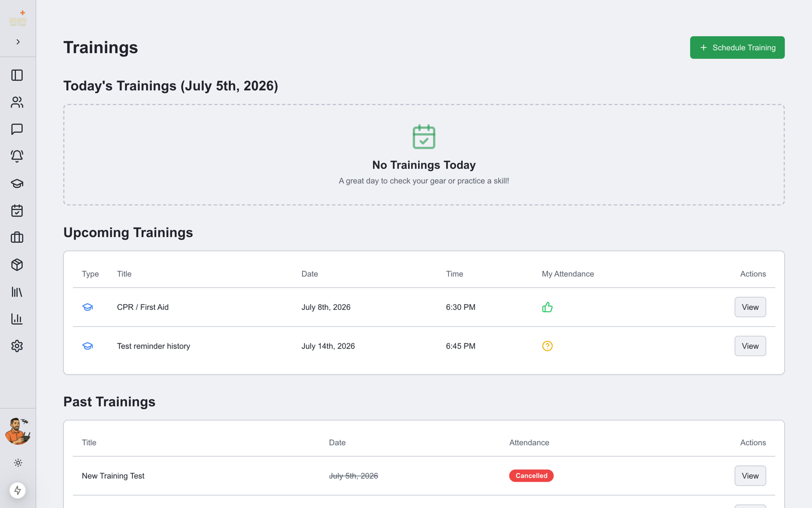Toggle the light/dark theme sun icon
The image size is (812, 508).
coord(18,463)
